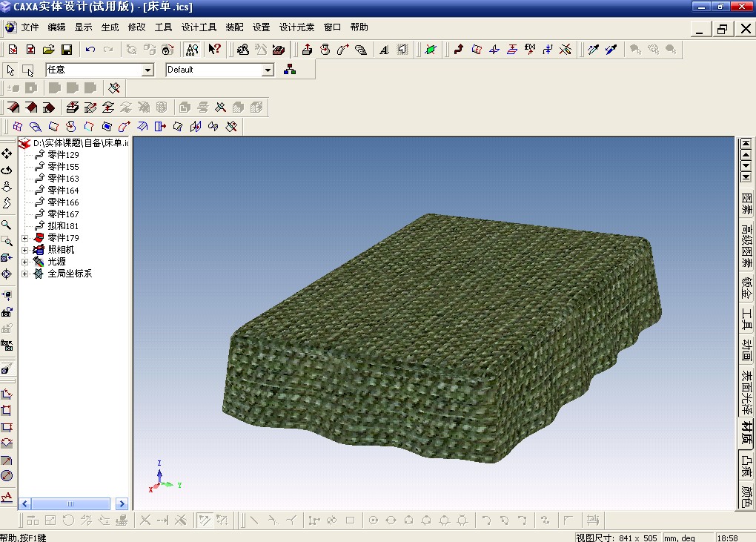Select 零件167 in the design tree

pyautogui.click(x=63, y=214)
